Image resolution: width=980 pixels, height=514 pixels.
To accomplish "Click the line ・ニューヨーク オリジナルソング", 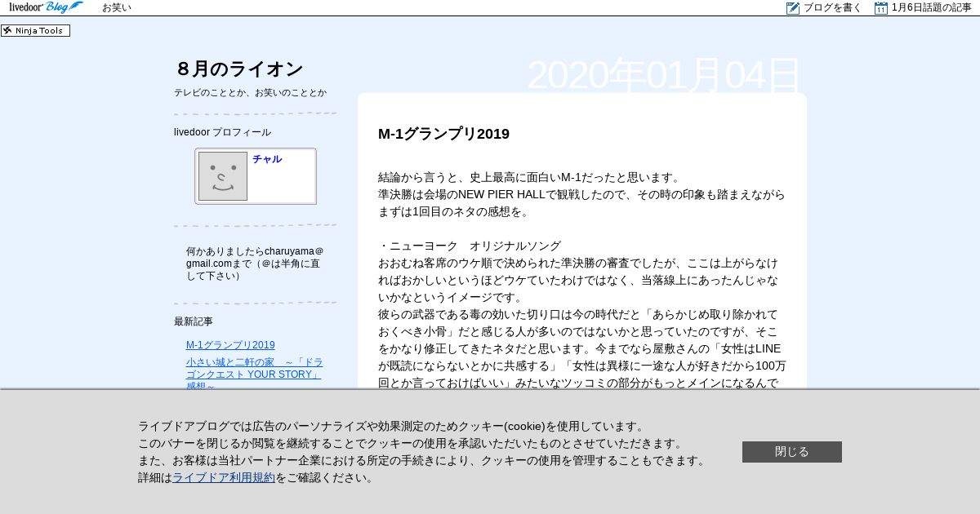I will (x=470, y=246).
